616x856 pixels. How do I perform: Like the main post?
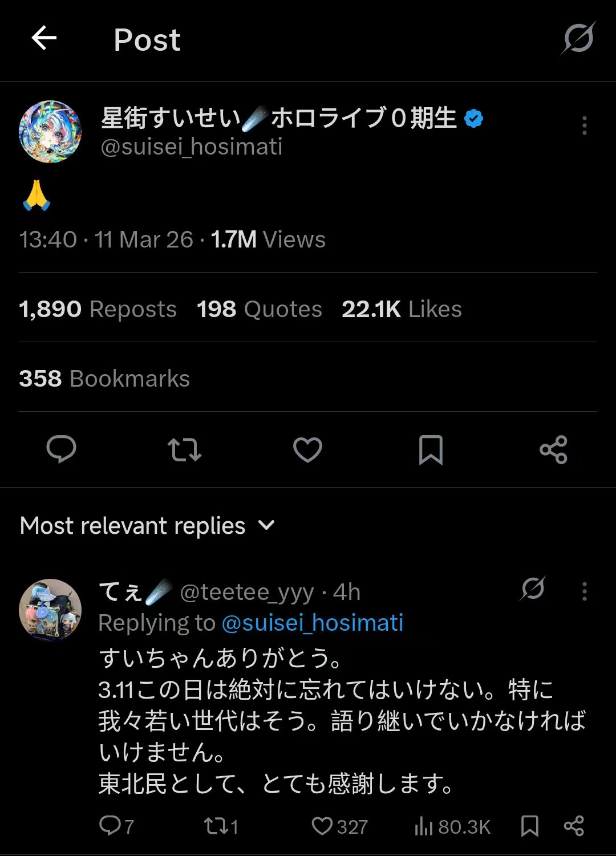pyautogui.click(x=307, y=449)
